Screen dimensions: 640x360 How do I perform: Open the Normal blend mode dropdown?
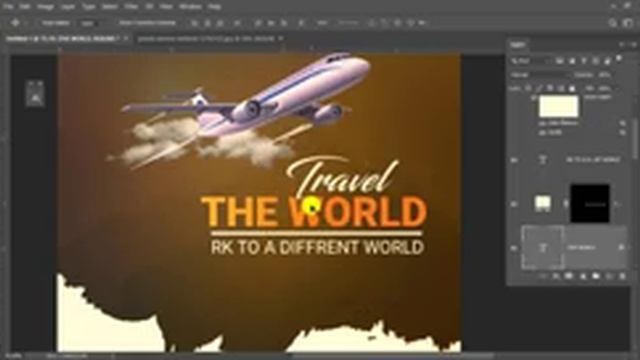(x=540, y=75)
